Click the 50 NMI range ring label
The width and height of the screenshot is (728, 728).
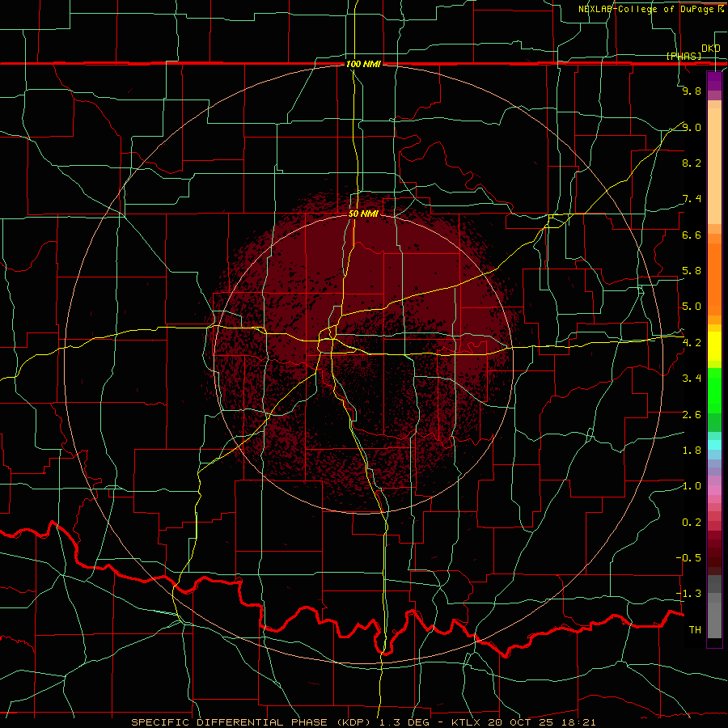pyautogui.click(x=363, y=214)
